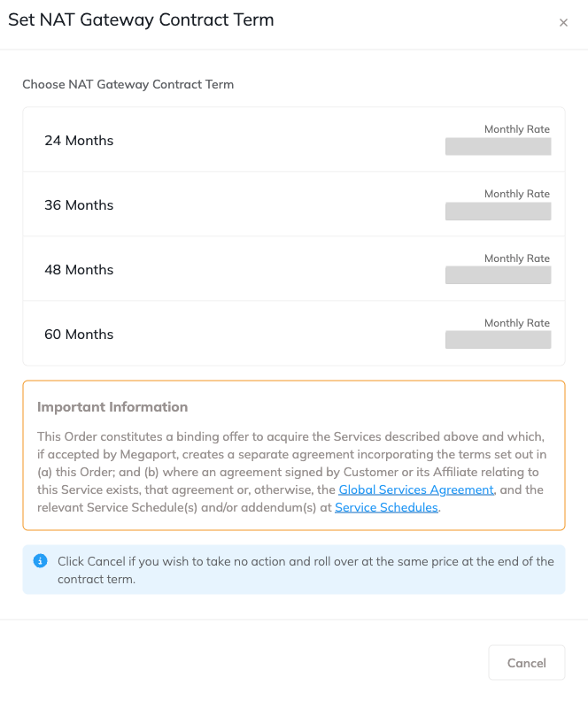Choose the 36 Months contract term
This screenshot has height=701, width=588.
point(79,205)
